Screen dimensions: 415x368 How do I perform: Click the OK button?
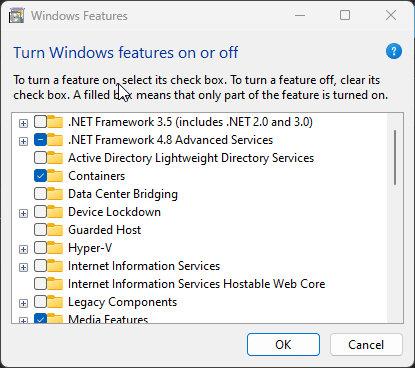pyautogui.click(x=283, y=344)
